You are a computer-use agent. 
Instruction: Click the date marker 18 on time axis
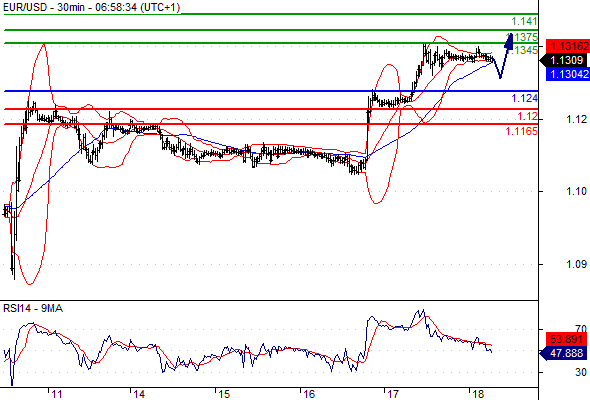point(478,394)
